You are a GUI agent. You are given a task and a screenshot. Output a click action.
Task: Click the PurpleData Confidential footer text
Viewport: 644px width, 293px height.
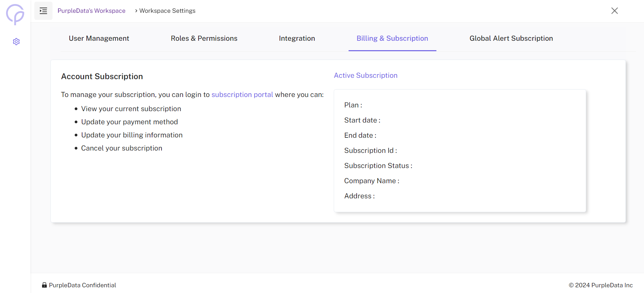(82, 285)
